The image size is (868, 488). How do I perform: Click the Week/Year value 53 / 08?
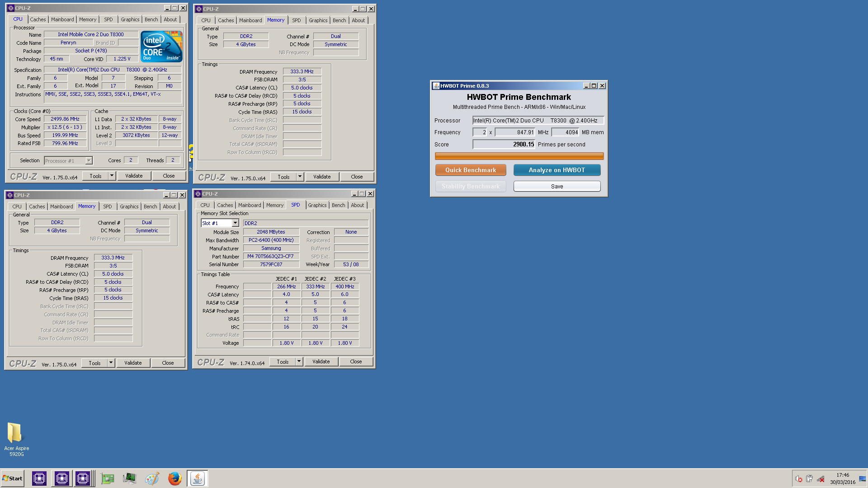coord(351,265)
